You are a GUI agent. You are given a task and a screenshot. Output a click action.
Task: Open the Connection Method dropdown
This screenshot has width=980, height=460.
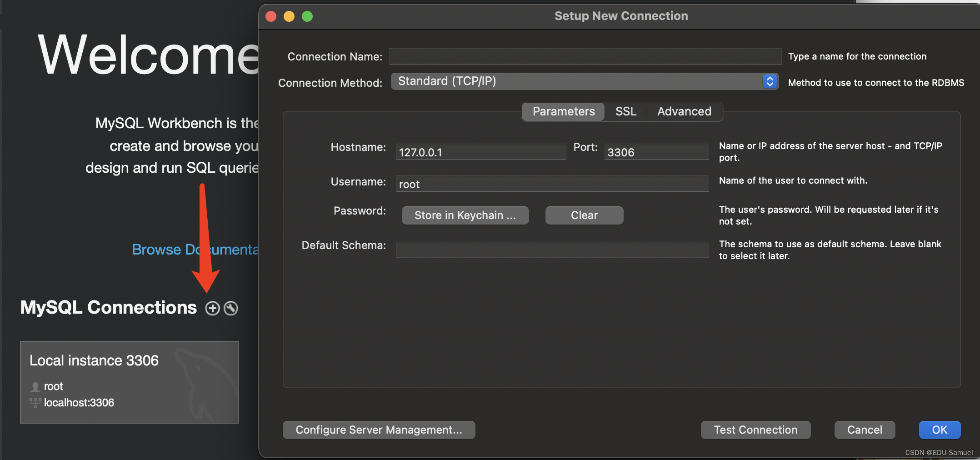[585, 81]
